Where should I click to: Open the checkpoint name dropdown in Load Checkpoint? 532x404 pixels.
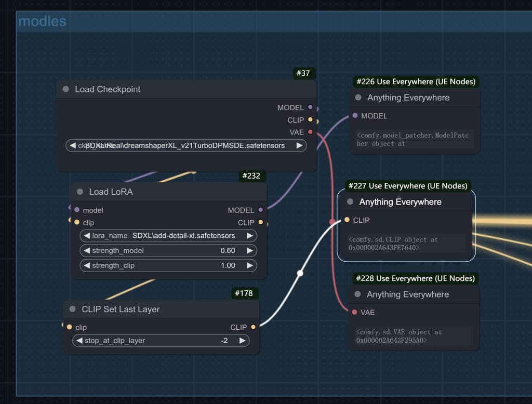coord(185,145)
